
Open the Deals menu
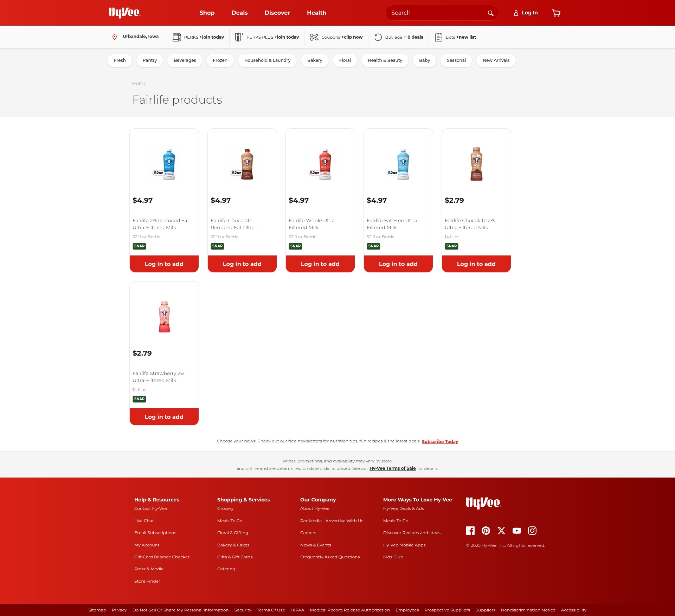pos(240,13)
